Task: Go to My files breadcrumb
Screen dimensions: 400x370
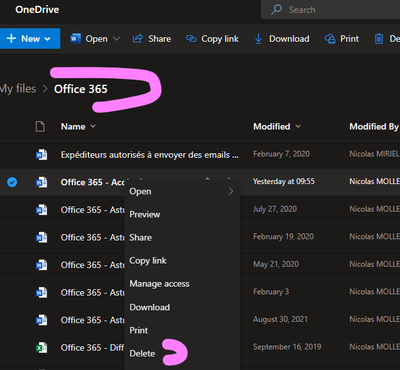Action: click(x=18, y=89)
